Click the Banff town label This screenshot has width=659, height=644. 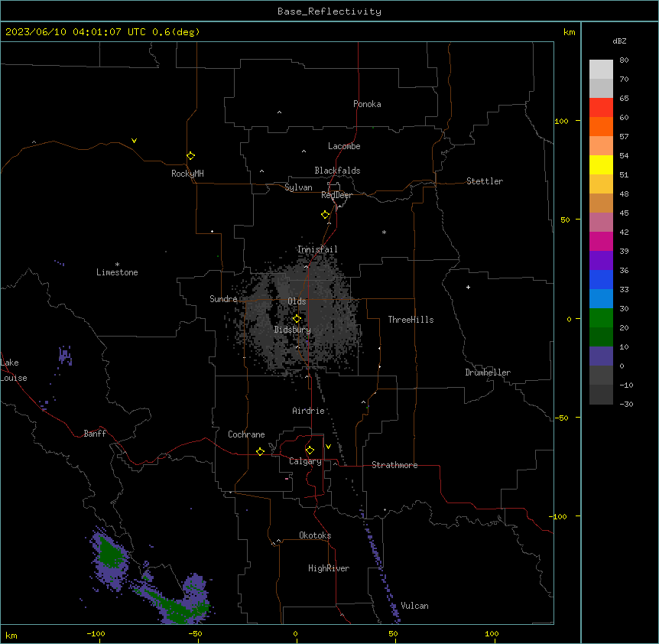coord(95,434)
